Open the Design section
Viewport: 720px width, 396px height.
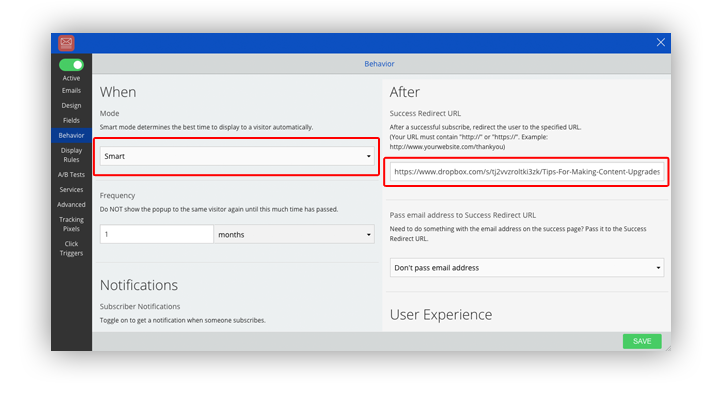71,105
